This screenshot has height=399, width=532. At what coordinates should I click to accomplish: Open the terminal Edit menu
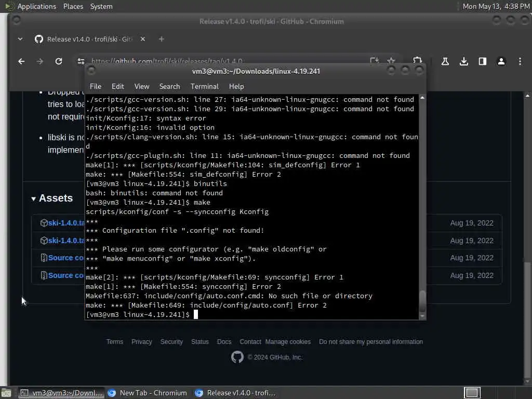[x=118, y=87]
